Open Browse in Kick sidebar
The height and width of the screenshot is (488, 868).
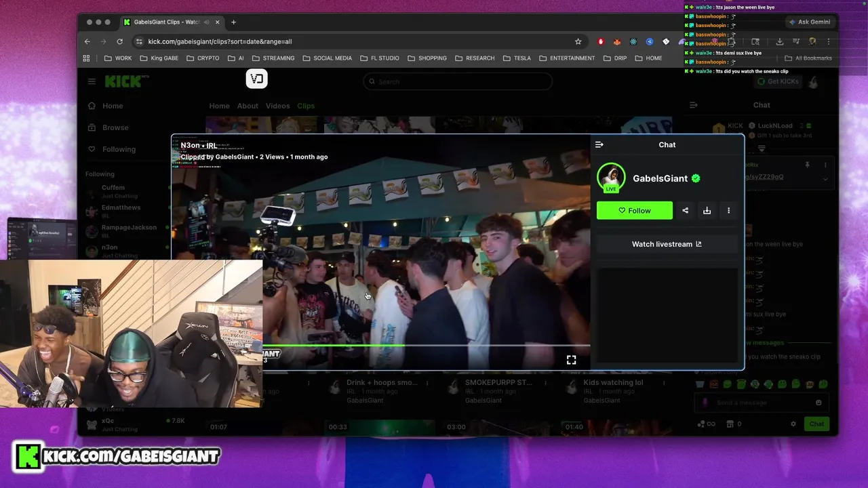(x=108, y=127)
